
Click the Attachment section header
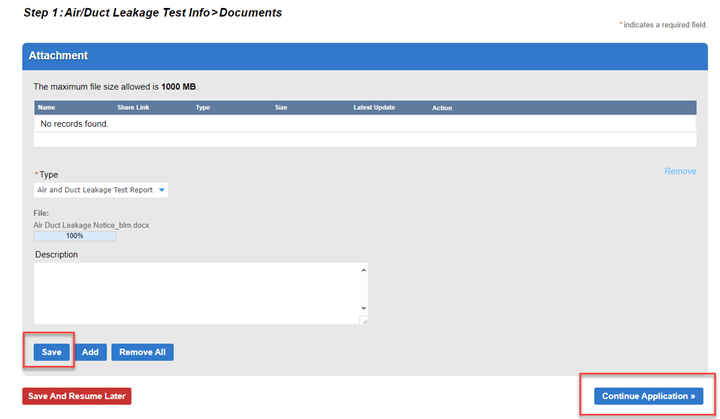(x=365, y=56)
